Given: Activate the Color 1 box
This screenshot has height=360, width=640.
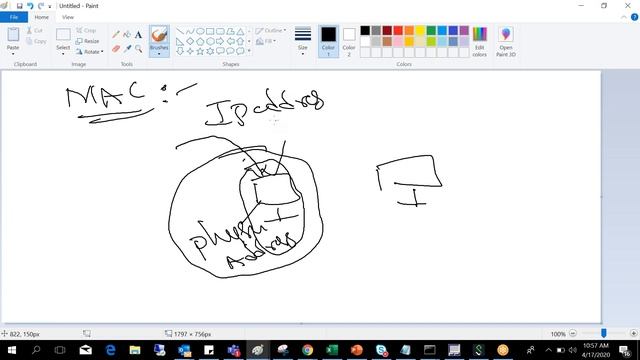Looking at the screenshot, I should (328, 41).
